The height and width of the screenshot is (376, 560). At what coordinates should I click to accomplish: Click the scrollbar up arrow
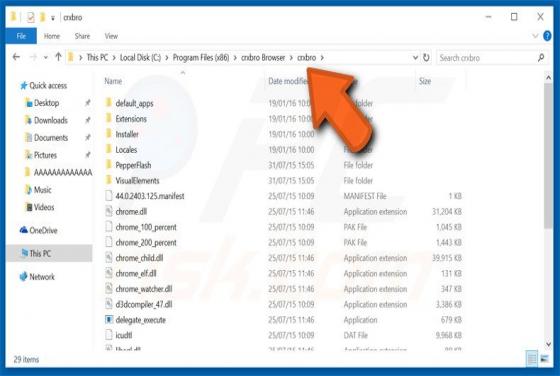(x=548, y=77)
